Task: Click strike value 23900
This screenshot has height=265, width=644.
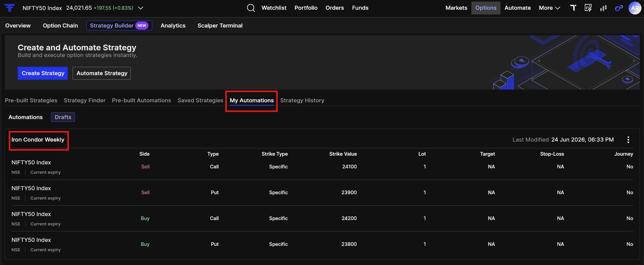Action: 349,193
